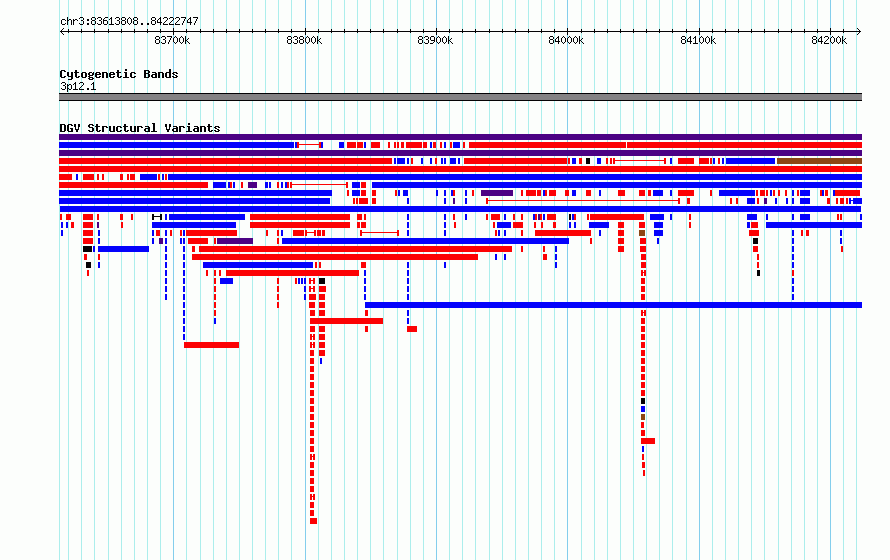Click the 83800k ruler label
This screenshot has height=560, width=890.
point(304,40)
